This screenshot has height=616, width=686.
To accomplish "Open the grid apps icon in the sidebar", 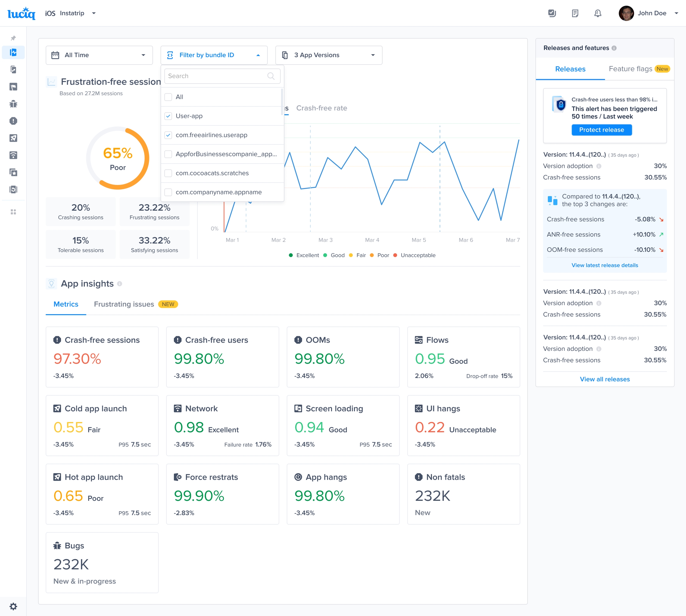I will pyautogui.click(x=13, y=212).
